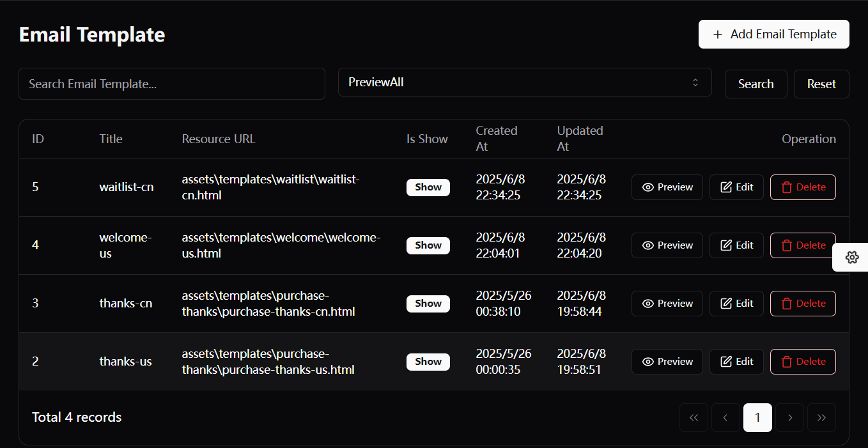
Task: Preview the thanks-us template
Action: click(x=667, y=362)
